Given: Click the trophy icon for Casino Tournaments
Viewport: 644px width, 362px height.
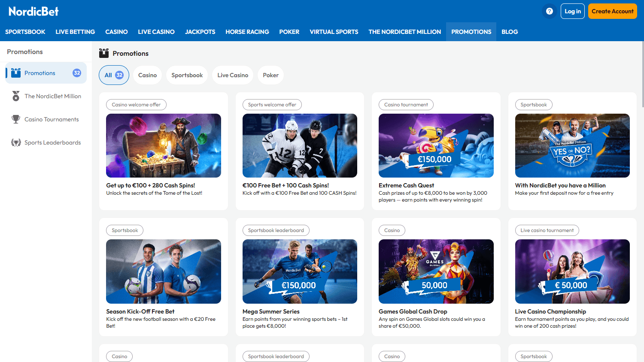Looking at the screenshot, I should (16, 119).
